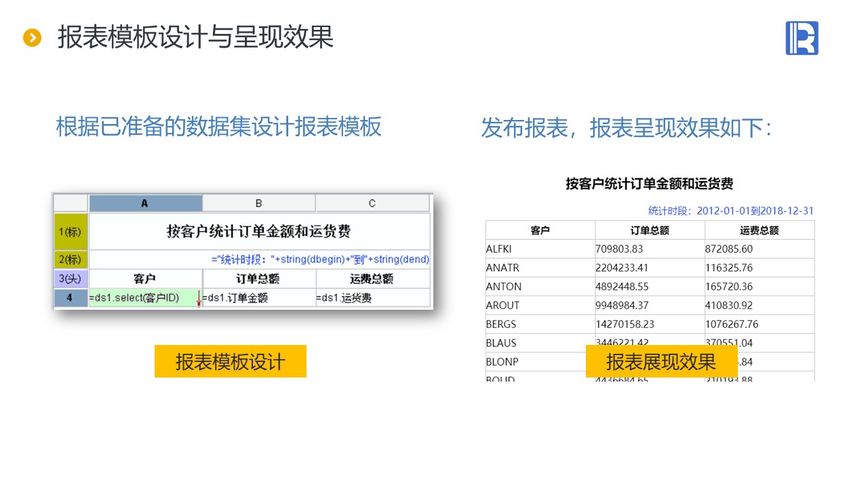The height and width of the screenshot is (488, 868).
Task: Click the orange chevron bullet icon
Action: 33,38
